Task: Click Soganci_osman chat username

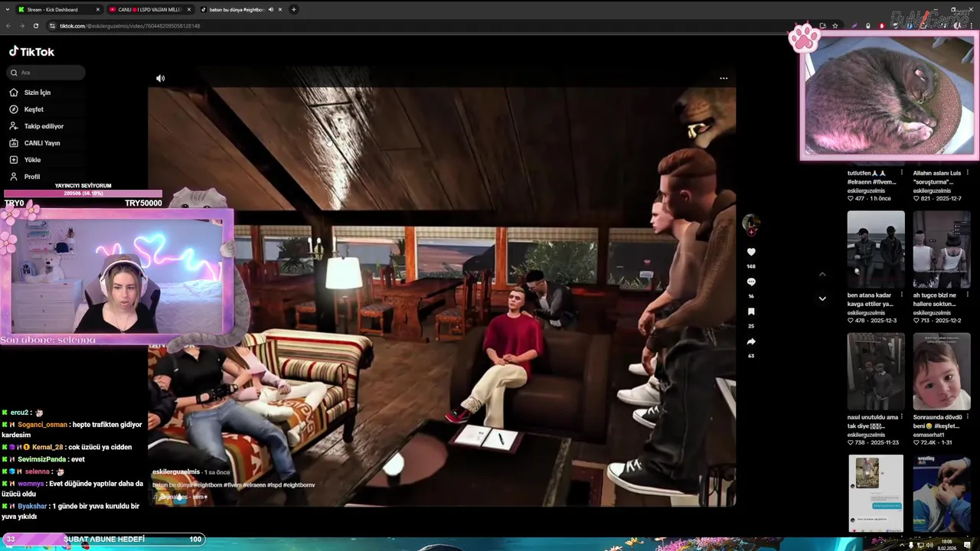Action: click(42, 425)
